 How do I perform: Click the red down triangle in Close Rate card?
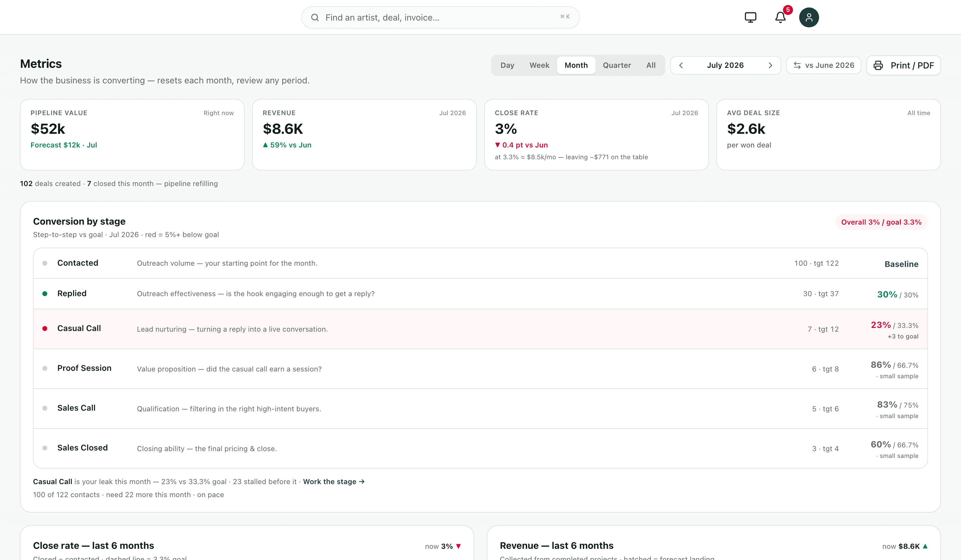pyautogui.click(x=497, y=145)
